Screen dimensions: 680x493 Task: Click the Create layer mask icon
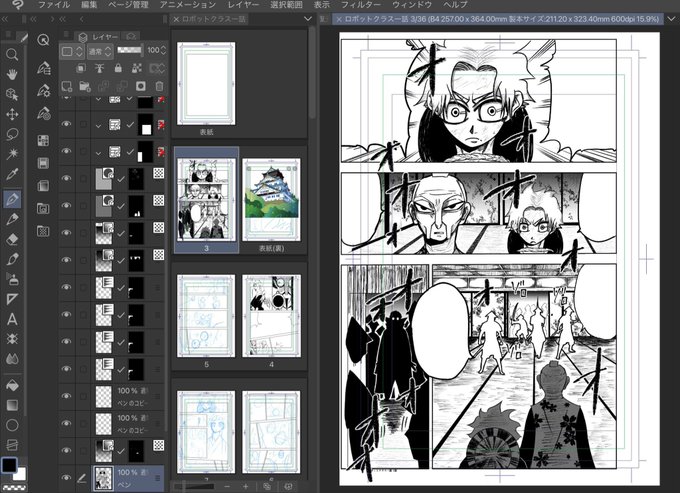pyautogui.click(x=141, y=86)
